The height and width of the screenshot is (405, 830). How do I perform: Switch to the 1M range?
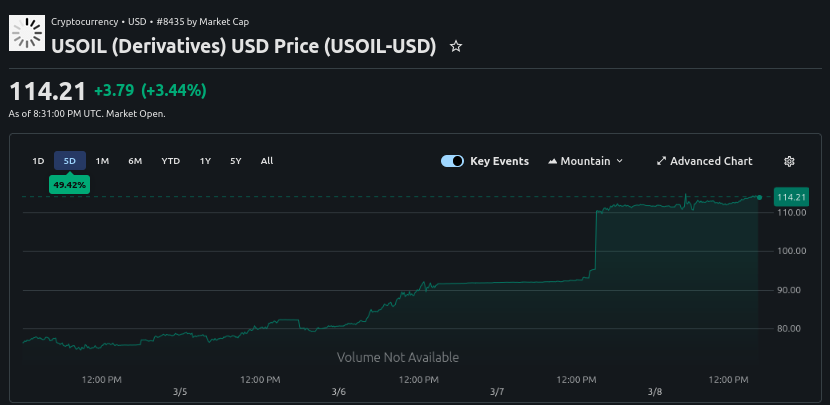click(102, 161)
